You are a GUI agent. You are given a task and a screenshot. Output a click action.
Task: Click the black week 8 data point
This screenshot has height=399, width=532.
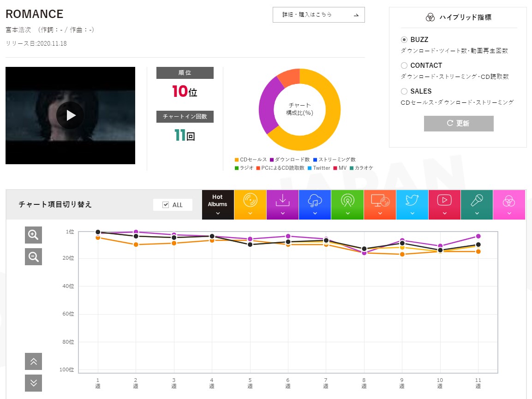[x=364, y=249]
